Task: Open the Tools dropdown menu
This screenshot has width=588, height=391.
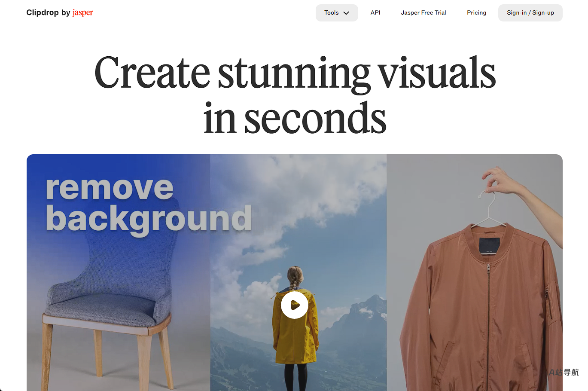Action: pyautogui.click(x=337, y=13)
